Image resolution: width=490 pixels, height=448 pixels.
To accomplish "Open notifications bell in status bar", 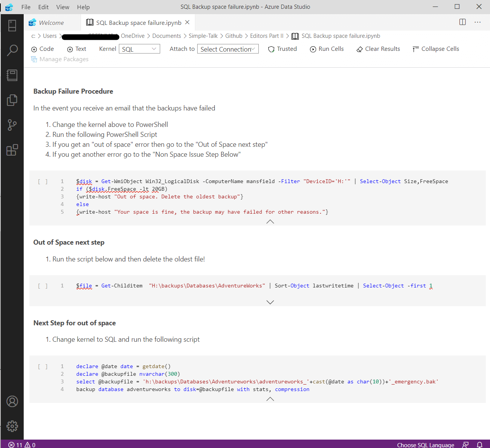I will [479, 445].
